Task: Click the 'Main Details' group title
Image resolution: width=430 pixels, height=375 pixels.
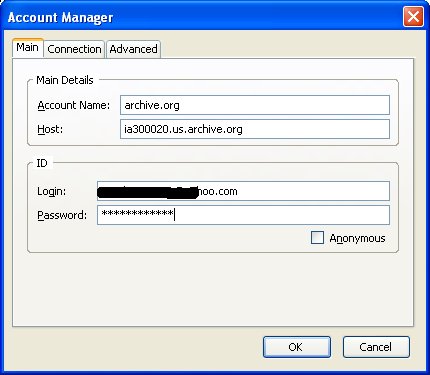Action: coord(65,80)
